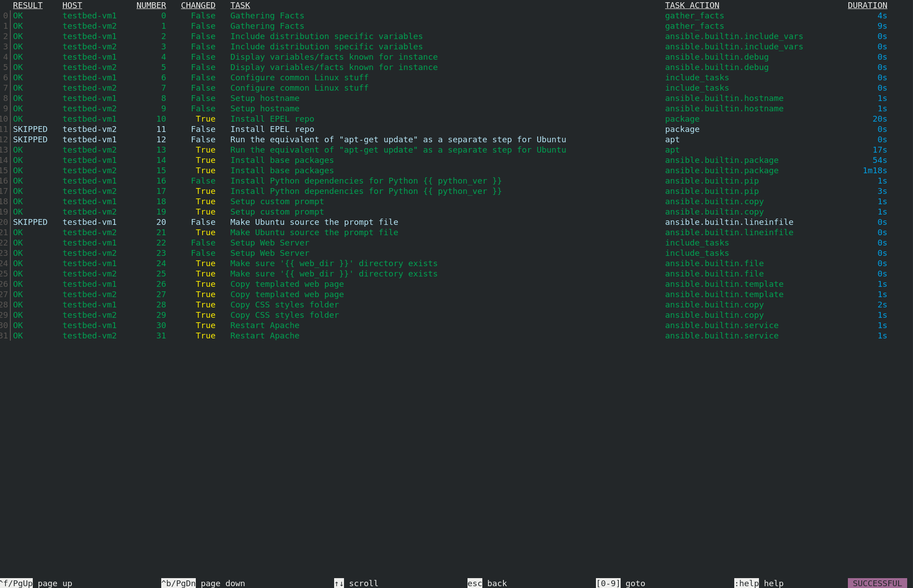
Task: Select row 10 Install EPEL repo on testbed-vm1
Action: point(272,119)
